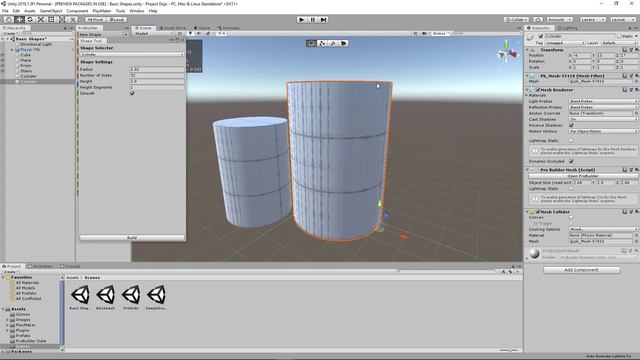Open the Component menu

(x=77, y=11)
